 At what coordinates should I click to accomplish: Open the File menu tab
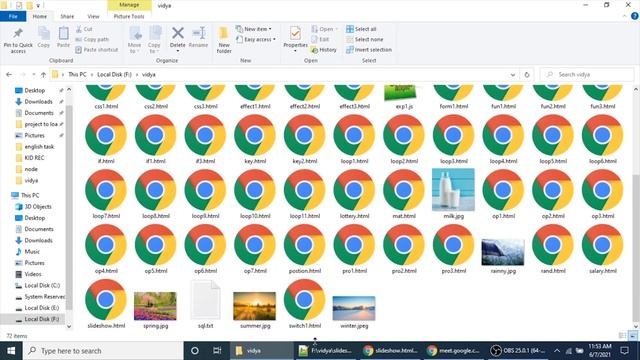[13, 16]
